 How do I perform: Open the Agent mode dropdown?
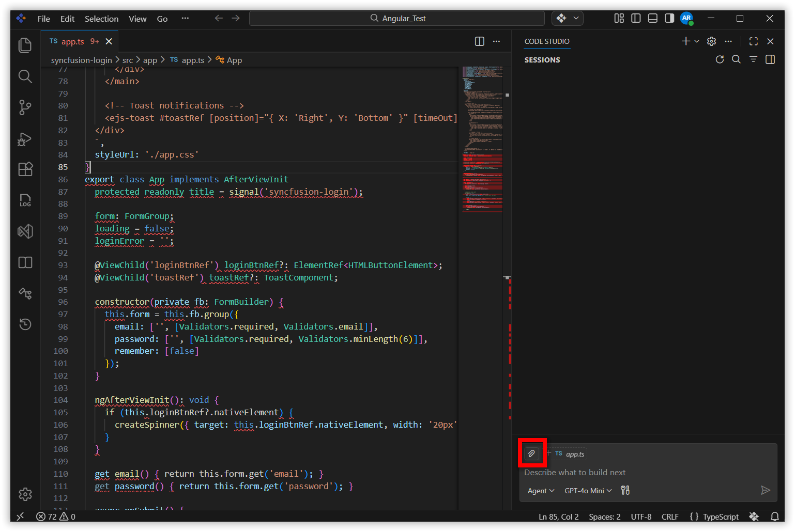540,490
